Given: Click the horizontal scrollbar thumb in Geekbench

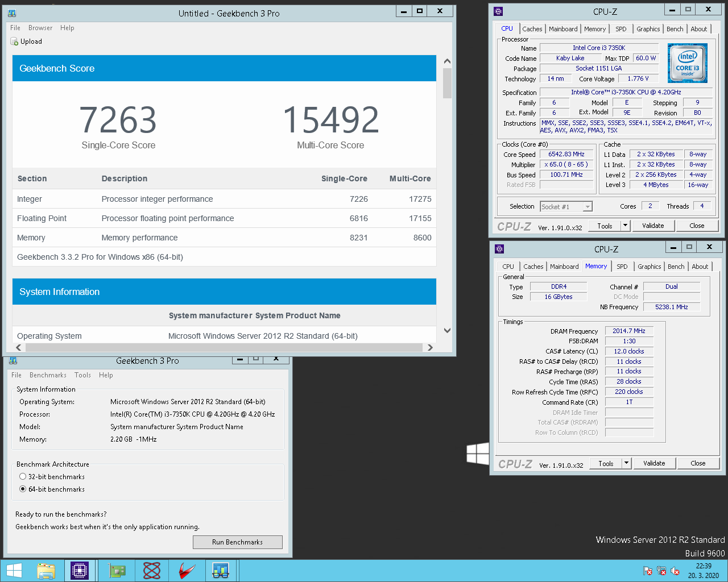Looking at the screenshot, I should tap(224, 347).
